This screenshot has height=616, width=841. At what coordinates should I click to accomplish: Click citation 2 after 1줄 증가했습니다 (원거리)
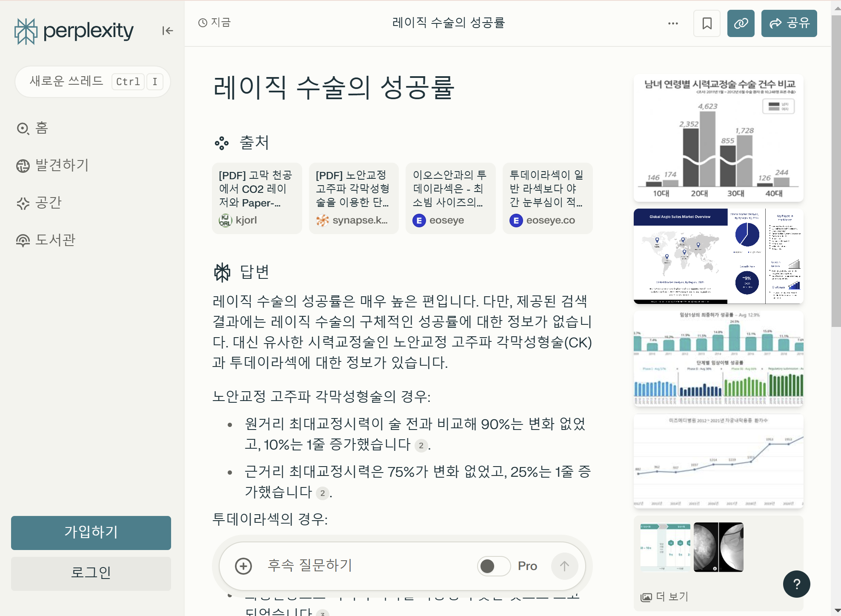pyautogui.click(x=421, y=445)
